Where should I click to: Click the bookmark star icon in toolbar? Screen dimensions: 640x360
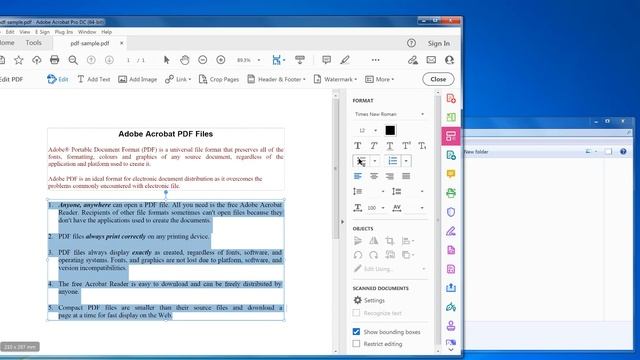point(19,60)
